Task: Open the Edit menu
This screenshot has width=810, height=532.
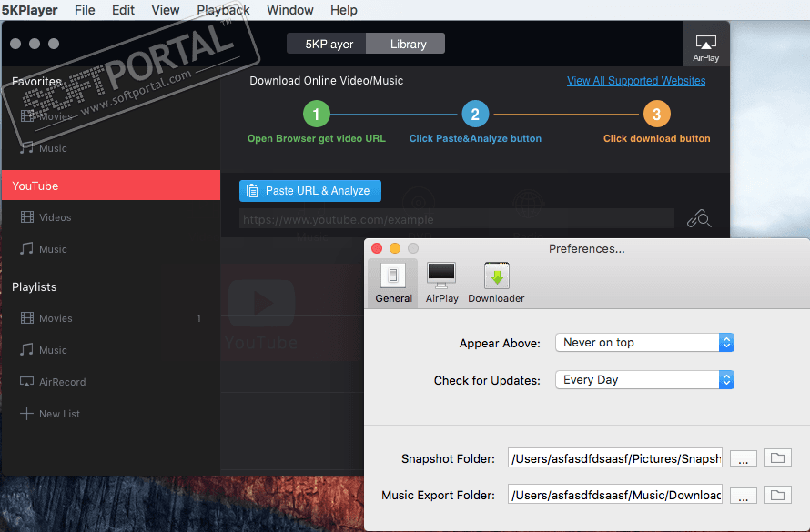Action: pyautogui.click(x=123, y=10)
